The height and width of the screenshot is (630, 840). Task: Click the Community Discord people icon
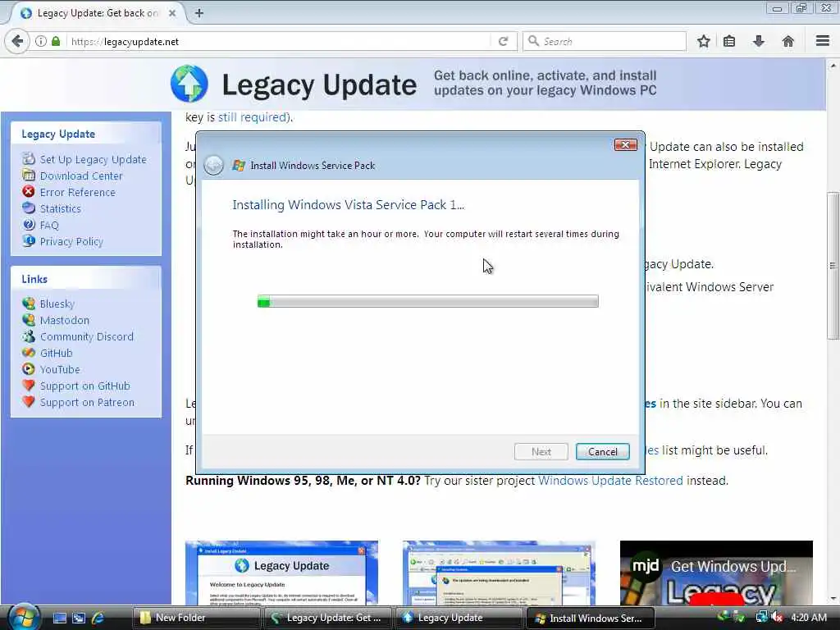[x=29, y=336]
